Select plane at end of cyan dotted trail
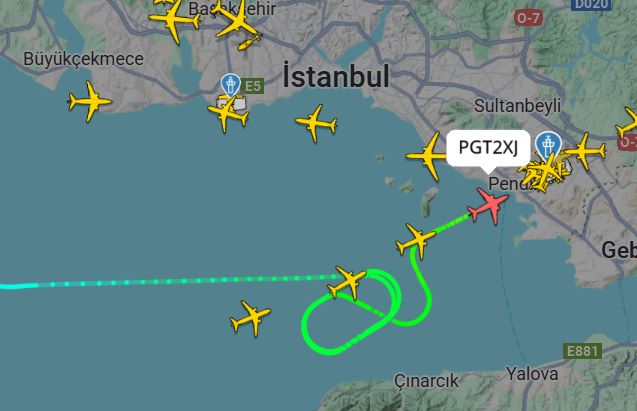This screenshot has height=411, width=637. click(347, 283)
